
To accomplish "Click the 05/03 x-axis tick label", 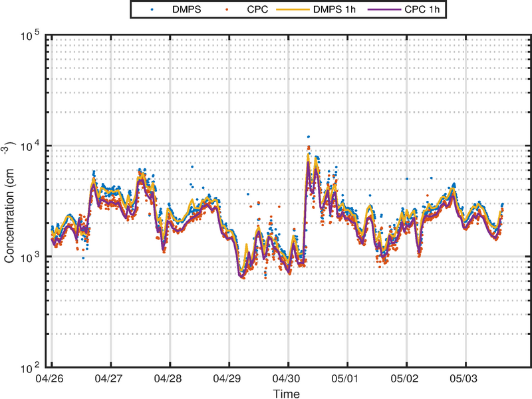I will tap(464, 378).
